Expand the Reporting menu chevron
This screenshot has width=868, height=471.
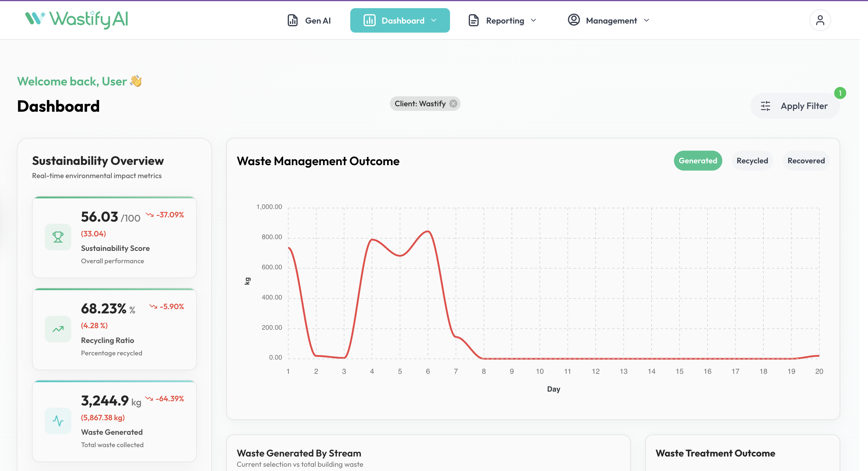tap(533, 20)
